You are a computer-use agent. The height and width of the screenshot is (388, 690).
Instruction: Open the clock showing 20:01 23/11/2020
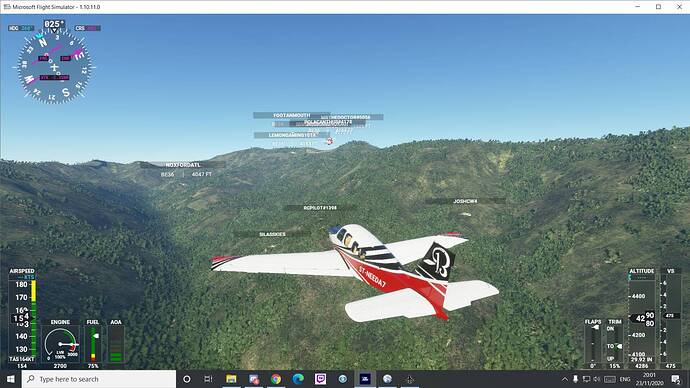[650, 379]
